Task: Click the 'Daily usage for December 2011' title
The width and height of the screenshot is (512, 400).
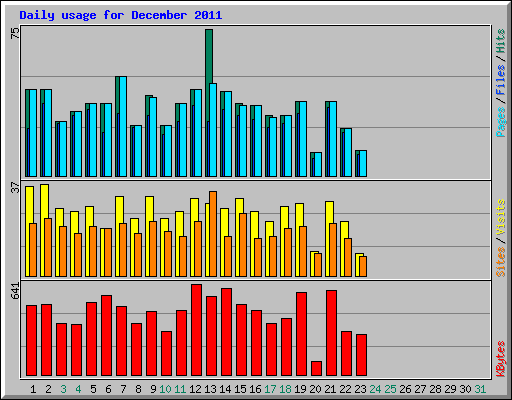Action: coord(120,15)
